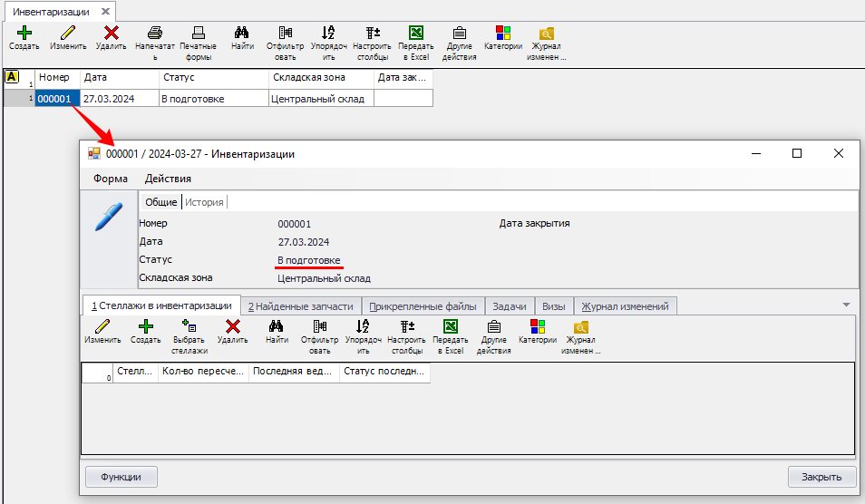
Task: Open Найти binoculars search in main toolbar
Action: click(x=242, y=33)
